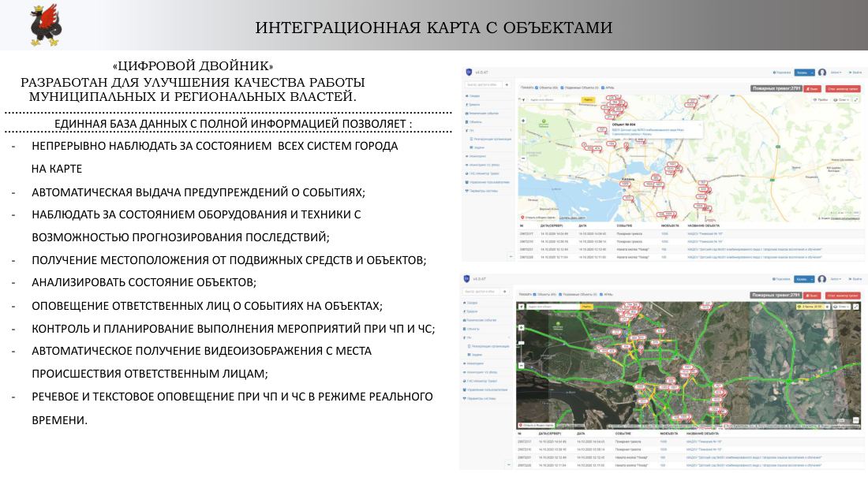Click the zoom slider handle on the satellite map

point(521,344)
